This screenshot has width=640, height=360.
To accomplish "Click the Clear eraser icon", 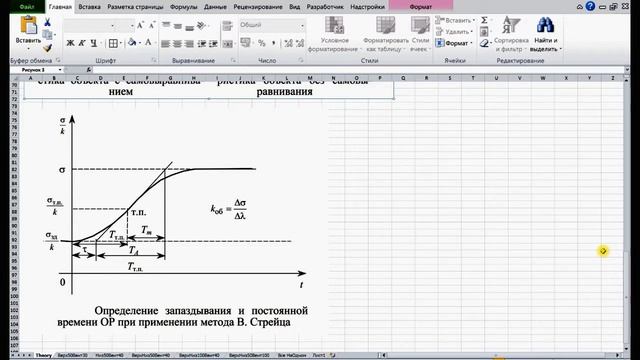I will click(x=484, y=43).
